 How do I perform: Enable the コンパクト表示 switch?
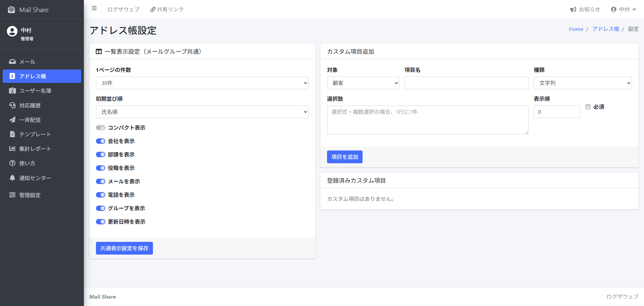pyautogui.click(x=101, y=128)
